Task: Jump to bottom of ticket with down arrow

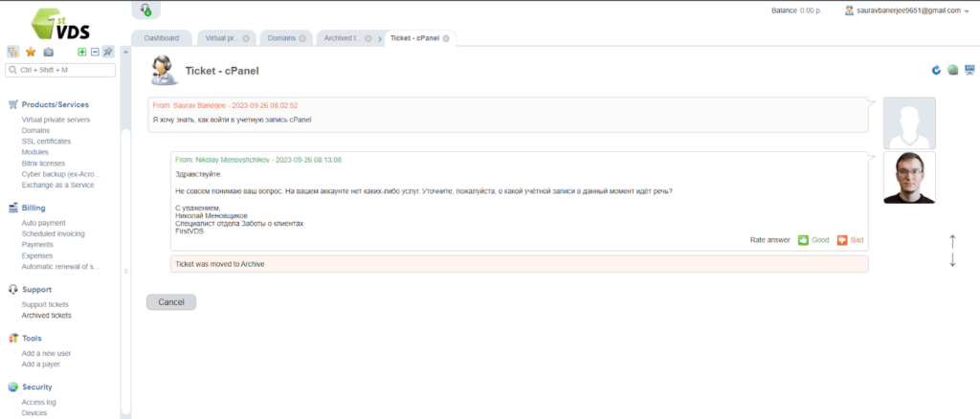Action: 952,260
